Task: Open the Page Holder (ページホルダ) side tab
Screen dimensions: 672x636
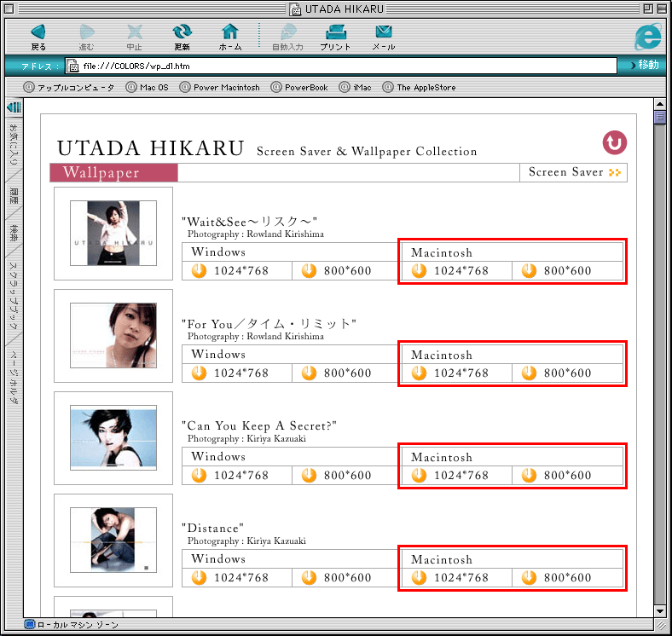Action: (14, 377)
